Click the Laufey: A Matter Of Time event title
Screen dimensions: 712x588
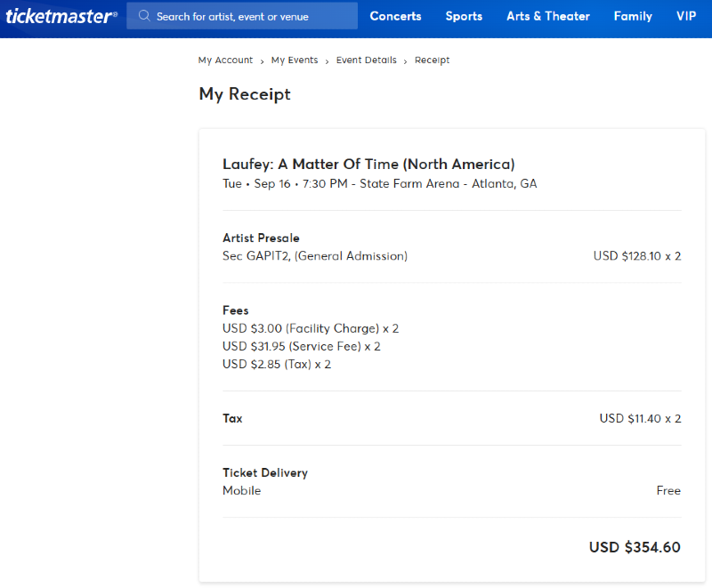click(x=368, y=164)
